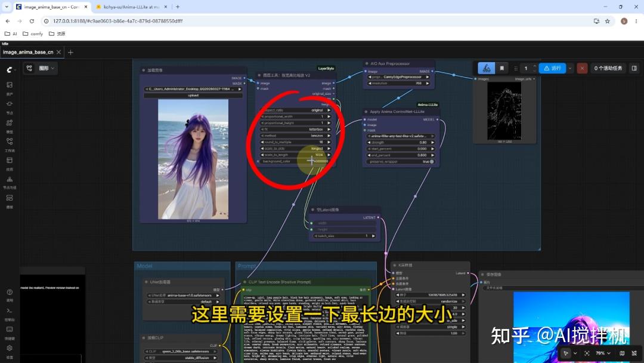Viewport: 644px width, 363px height.
Task: Open the model library sidebar icon
Action: pos(10,122)
